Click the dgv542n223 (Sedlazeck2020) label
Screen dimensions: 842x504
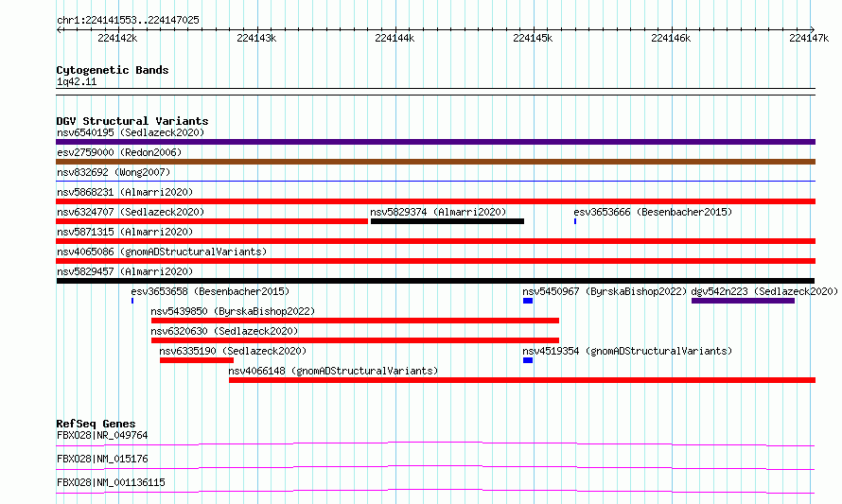tap(764, 291)
